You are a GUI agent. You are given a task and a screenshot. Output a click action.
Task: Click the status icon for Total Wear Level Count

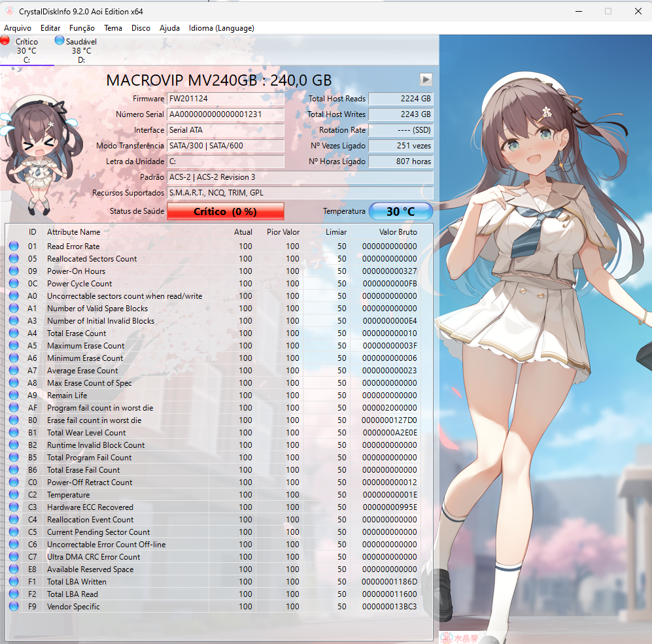(x=14, y=432)
